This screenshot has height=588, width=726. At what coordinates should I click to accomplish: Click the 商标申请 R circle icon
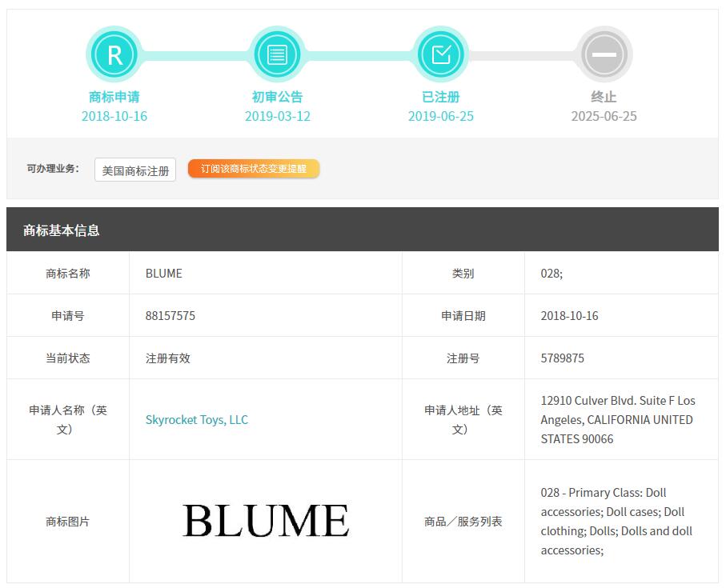(x=114, y=54)
